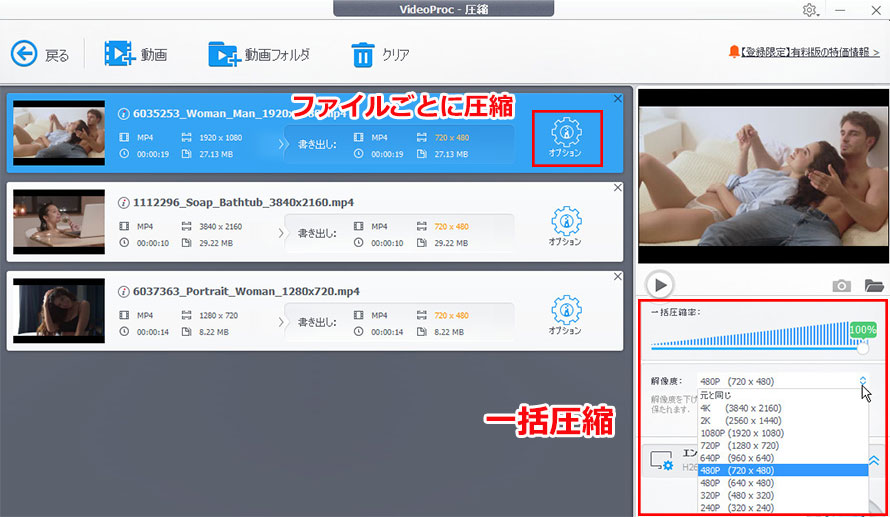Image resolution: width=890 pixels, height=517 pixels.
Task: Open オプション for 1112296_Soap_Bathtub video
Action: point(566,226)
